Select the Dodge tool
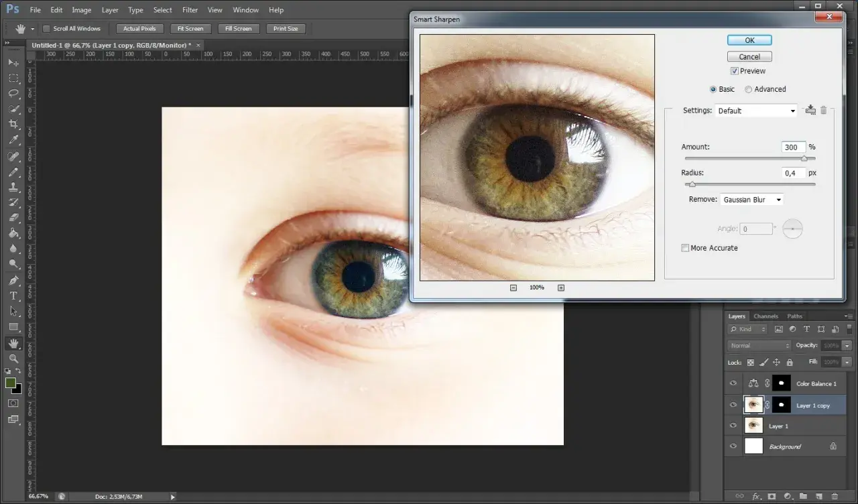 coord(13,264)
